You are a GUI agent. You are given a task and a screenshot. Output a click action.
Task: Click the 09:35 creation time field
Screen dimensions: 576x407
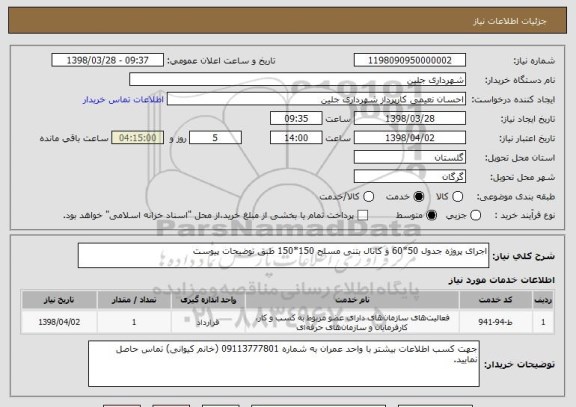tap(296, 119)
